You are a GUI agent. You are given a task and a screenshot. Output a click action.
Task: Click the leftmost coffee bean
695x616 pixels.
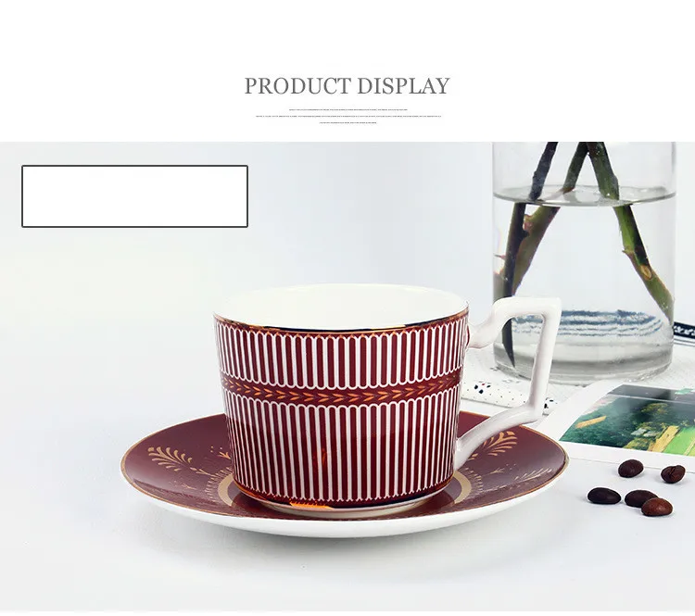click(x=603, y=496)
